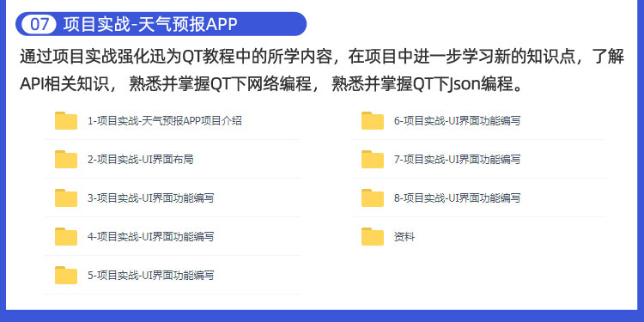The height and width of the screenshot is (322, 644).
Task: Open the 2-项目实战-UI界面布局 entry text
Action: point(141,160)
